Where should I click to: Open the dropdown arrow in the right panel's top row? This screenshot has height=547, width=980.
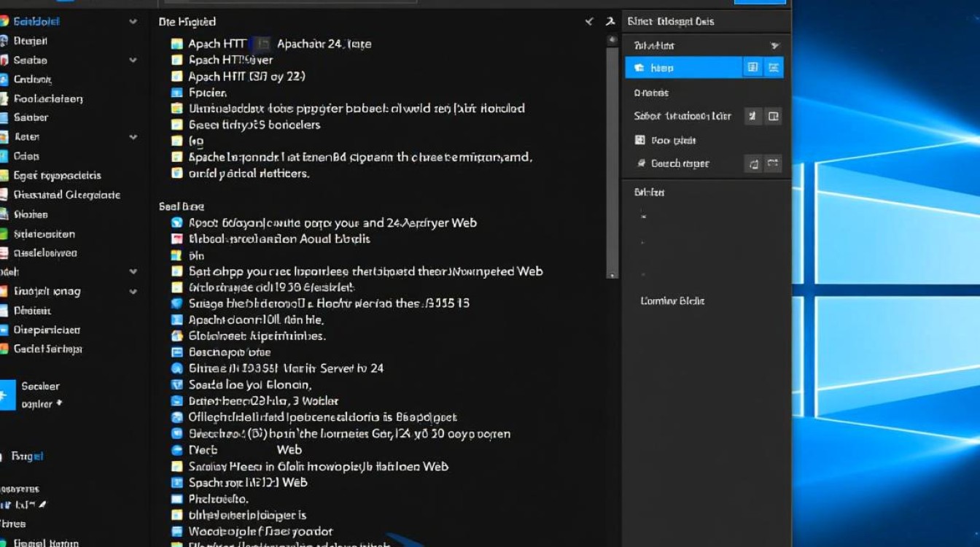(x=774, y=46)
